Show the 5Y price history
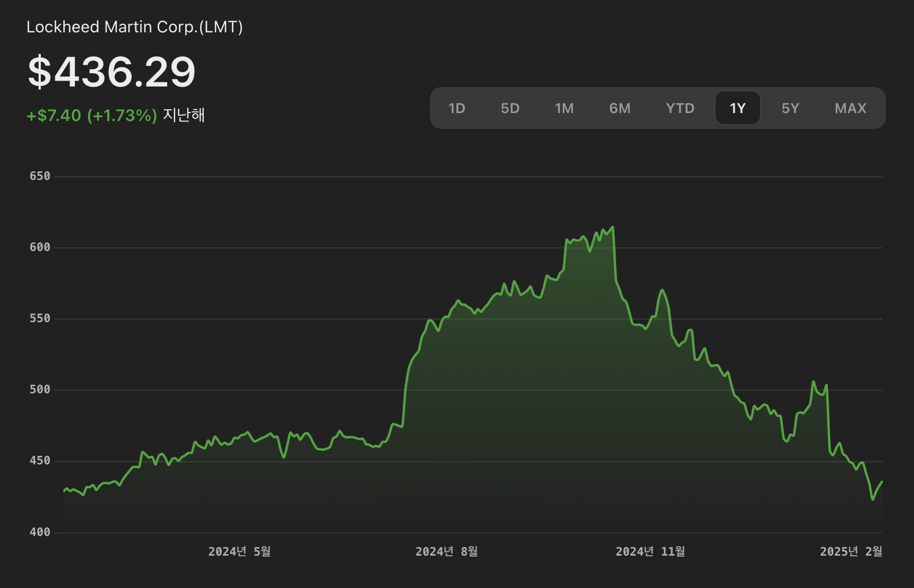The height and width of the screenshot is (588, 914). pos(790,108)
